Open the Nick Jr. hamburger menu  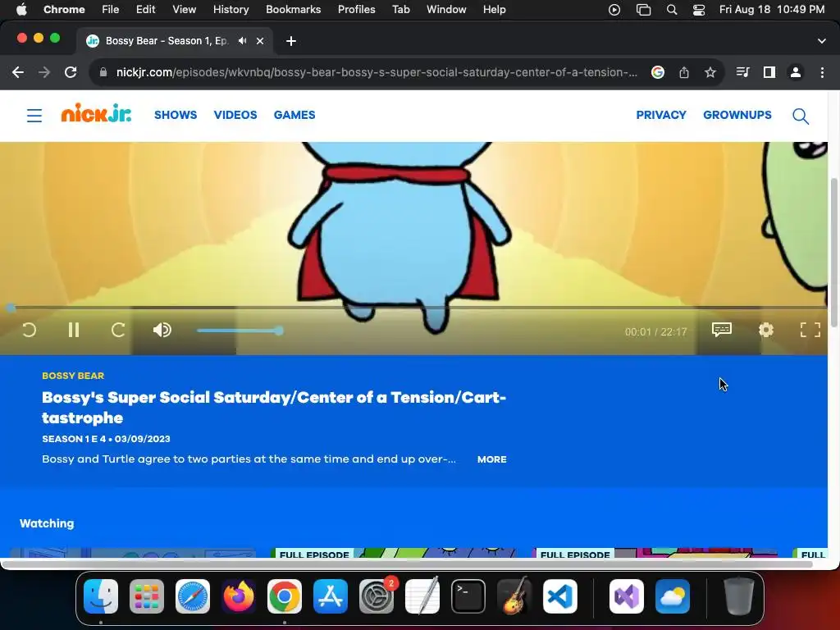[x=34, y=115]
